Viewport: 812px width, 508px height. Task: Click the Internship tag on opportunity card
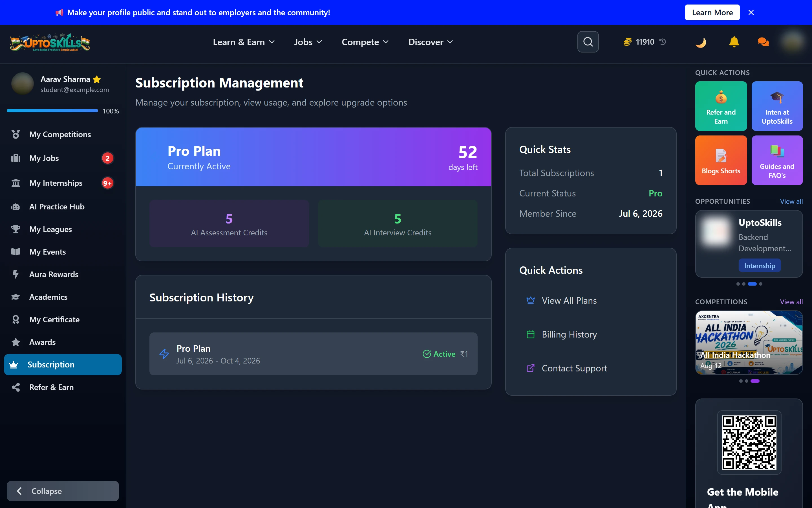point(759,265)
